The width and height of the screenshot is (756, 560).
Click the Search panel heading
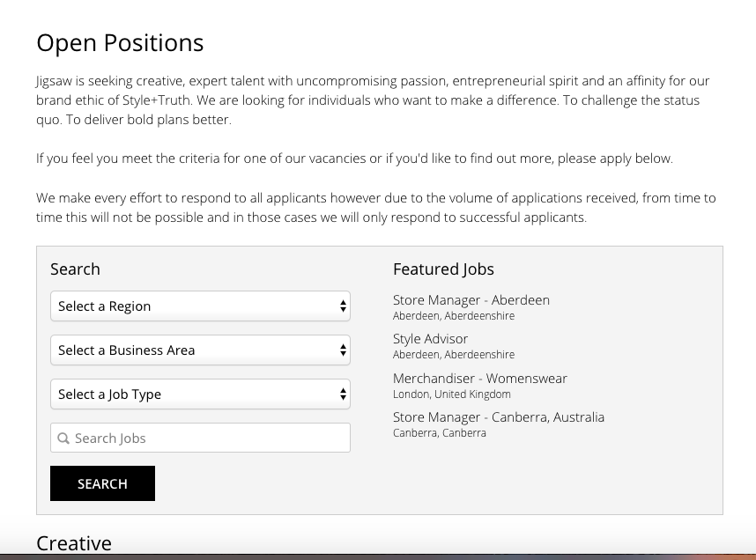[75, 269]
